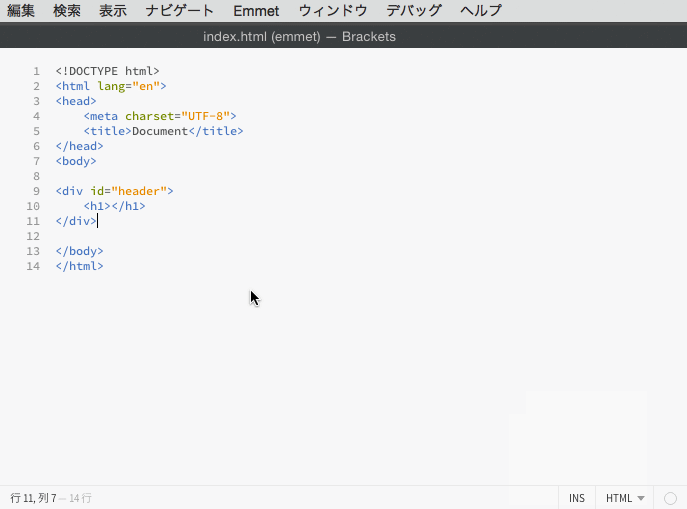Place cursor between <h1></h1> tags
The width and height of the screenshot is (687, 509).
coord(111,206)
